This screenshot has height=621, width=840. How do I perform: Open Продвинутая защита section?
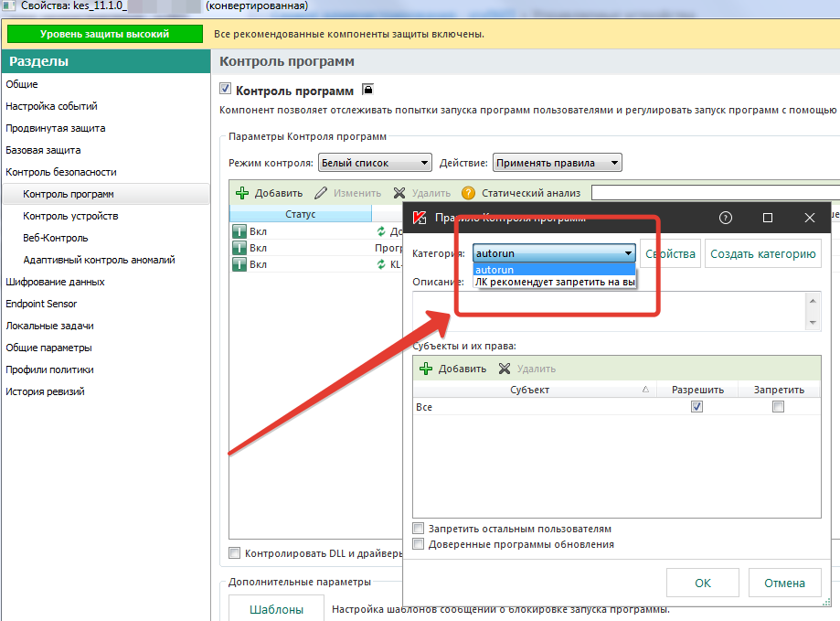coord(55,128)
